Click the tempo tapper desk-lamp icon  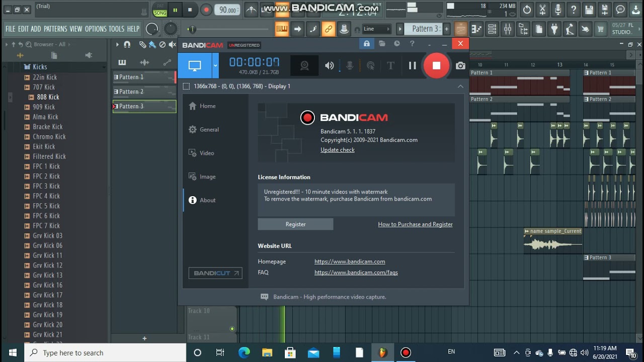[570, 29]
